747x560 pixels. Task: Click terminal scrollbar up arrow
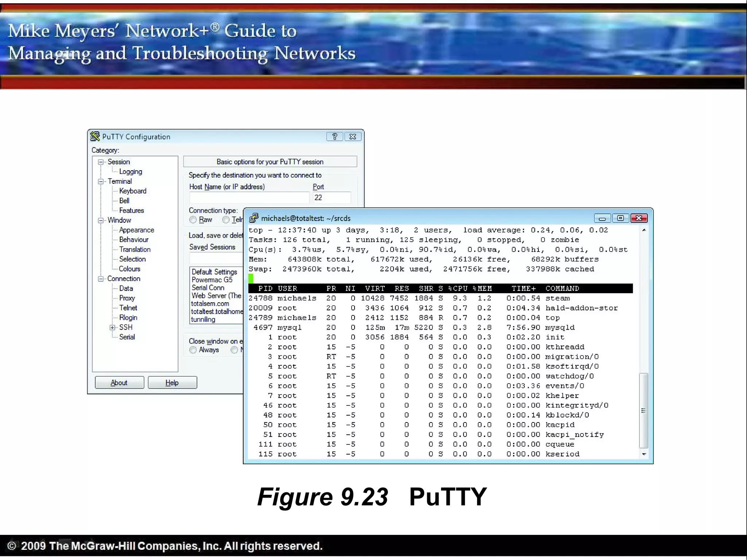644,230
